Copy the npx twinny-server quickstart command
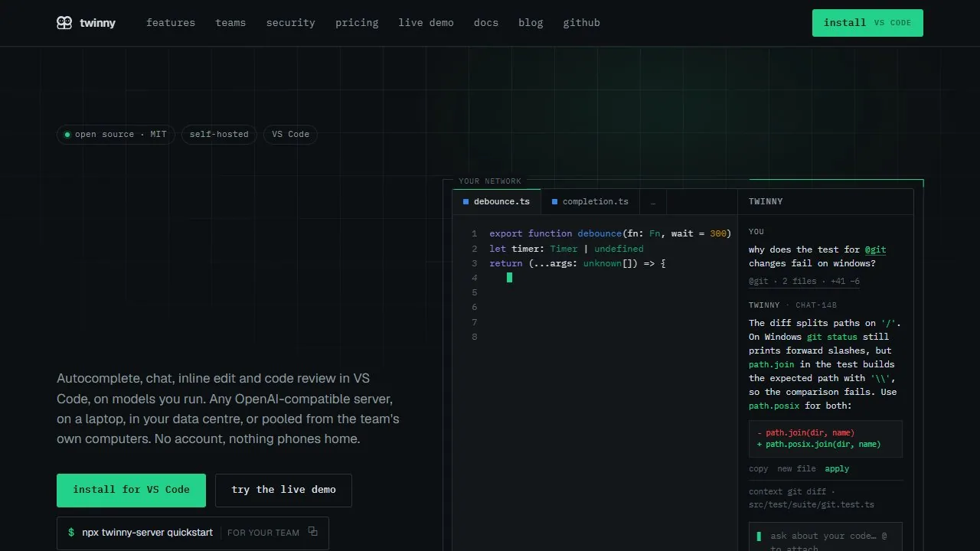The width and height of the screenshot is (980, 551). click(x=312, y=532)
